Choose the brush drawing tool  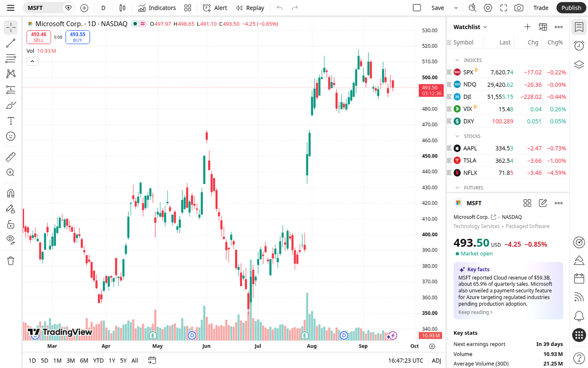(x=11, y=105)
